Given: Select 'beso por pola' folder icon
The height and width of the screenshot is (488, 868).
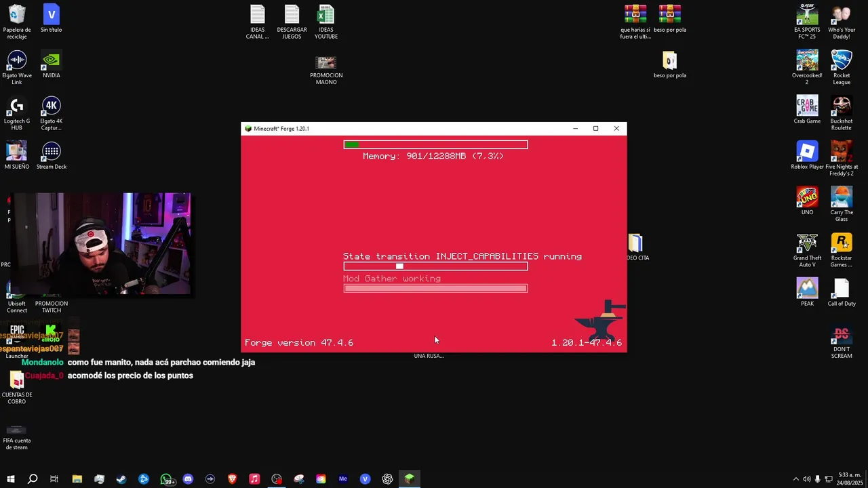Looking at the screenshot, I should coord(670,65).
